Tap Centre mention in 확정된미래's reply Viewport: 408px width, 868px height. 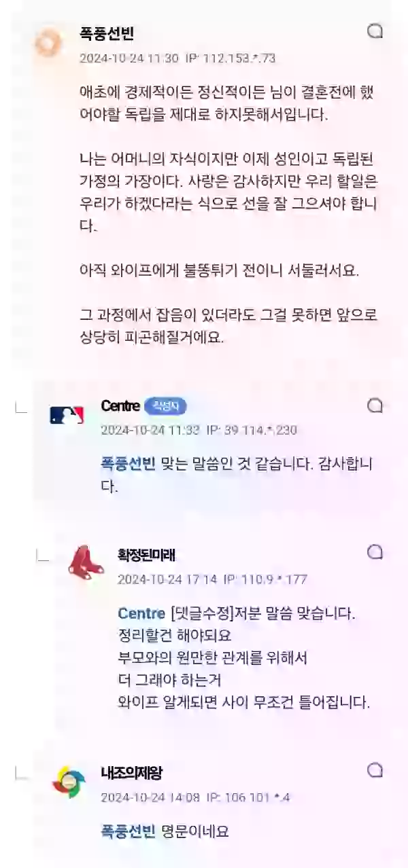[x=141, y=613]
